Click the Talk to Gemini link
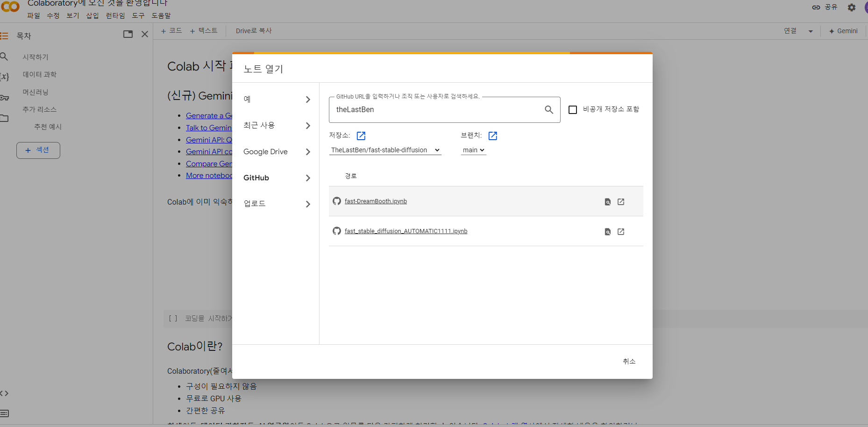The width and height of the screenshot is (868, 427). click(209, 128)
